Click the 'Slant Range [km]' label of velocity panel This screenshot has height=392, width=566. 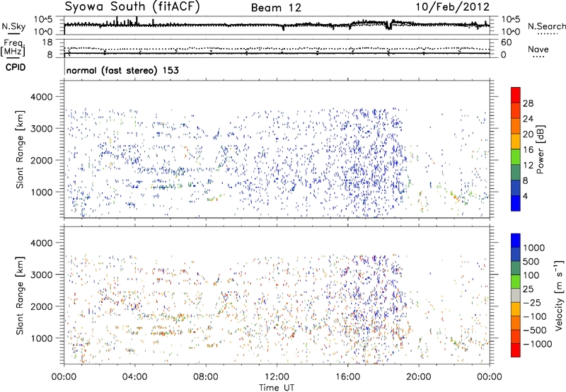point(20,296)
